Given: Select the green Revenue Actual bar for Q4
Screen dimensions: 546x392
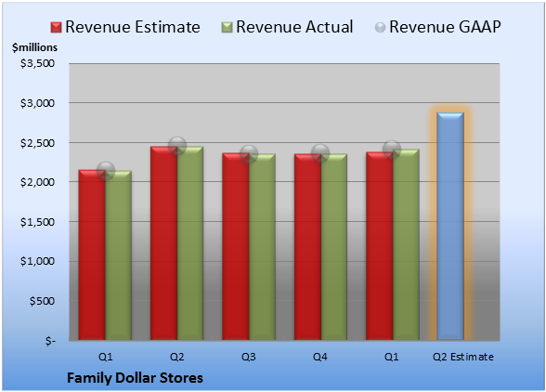Looking at the screenshot, I should pyautogui.click(x=334, y=247).
